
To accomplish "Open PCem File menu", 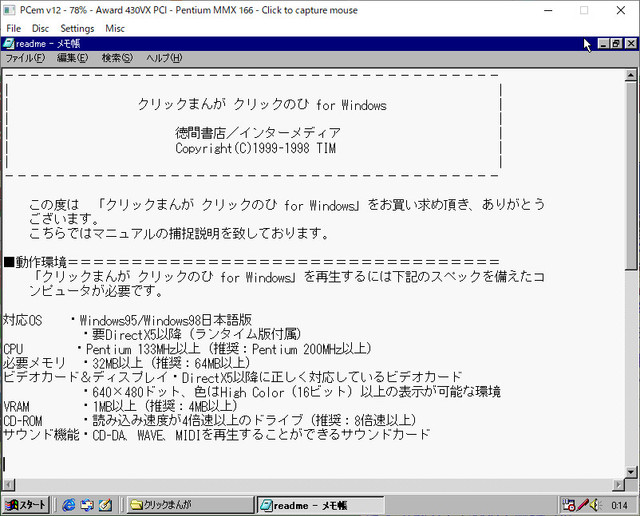I will click(13, 29).
